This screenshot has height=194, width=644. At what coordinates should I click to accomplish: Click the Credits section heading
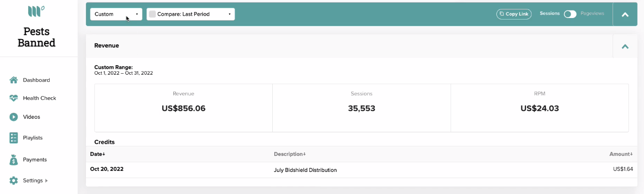[104, 142]
